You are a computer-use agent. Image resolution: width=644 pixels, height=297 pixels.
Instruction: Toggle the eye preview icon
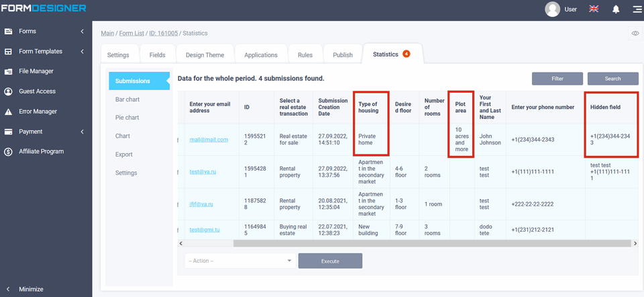pos(635,33)
